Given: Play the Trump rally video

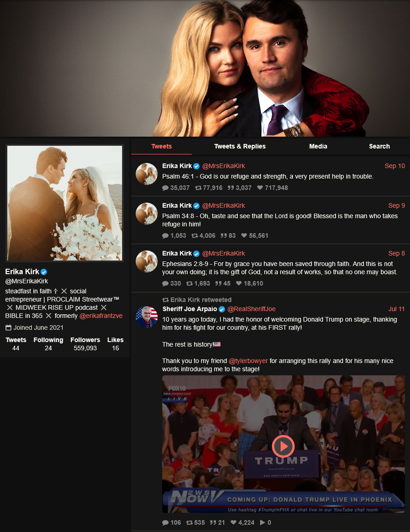Looking at the screenshot, I should point(283,446).
